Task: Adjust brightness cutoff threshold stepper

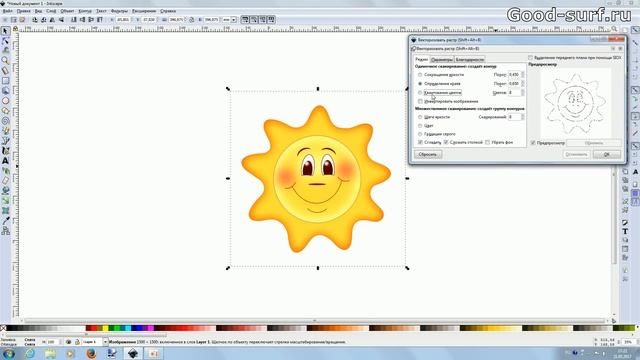Action: 523,75
